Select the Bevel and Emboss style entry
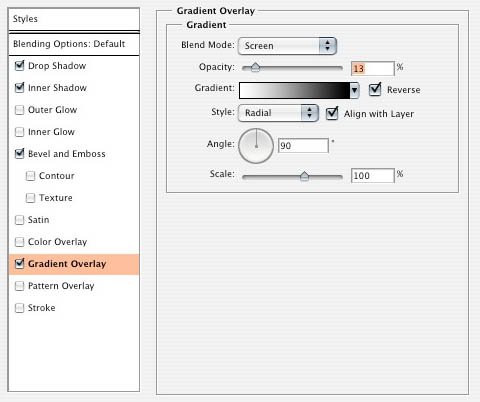This screenshot has height=402, width=480. click(x=67, y=154)
